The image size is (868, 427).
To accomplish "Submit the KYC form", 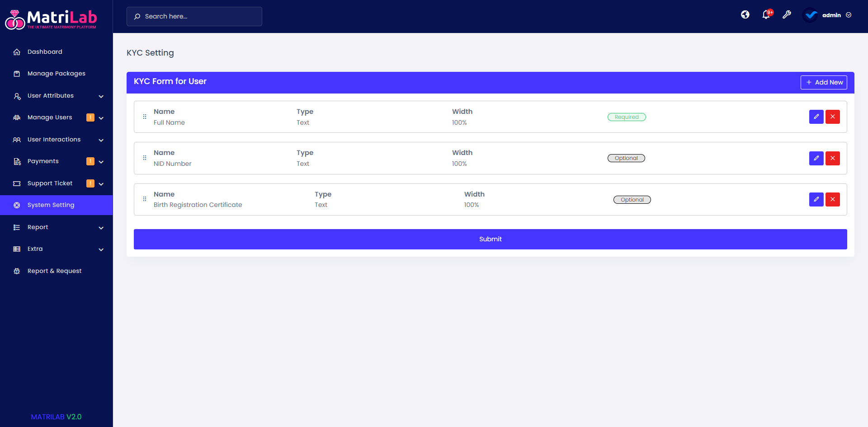I will pyautogui.click(x=490, y=239).
